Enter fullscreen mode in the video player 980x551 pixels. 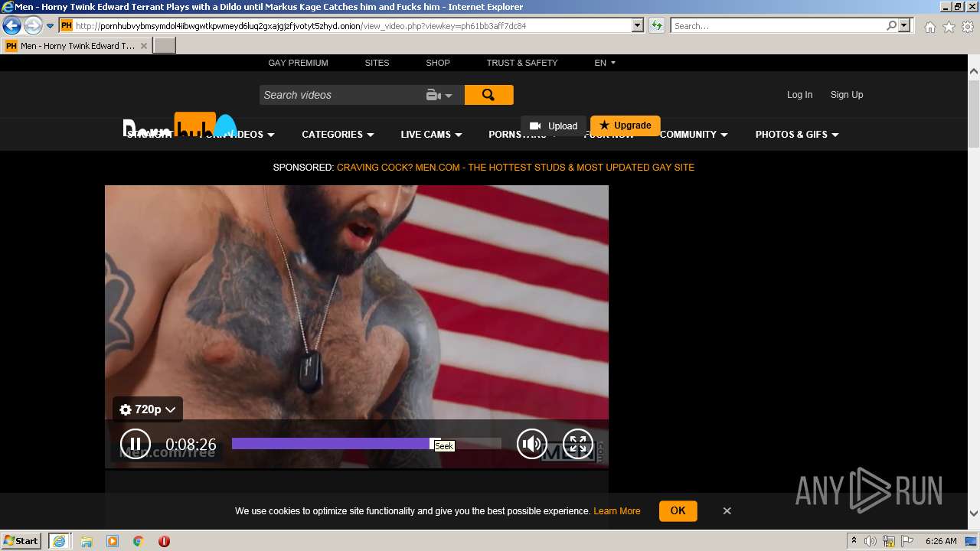coord(578,444)
